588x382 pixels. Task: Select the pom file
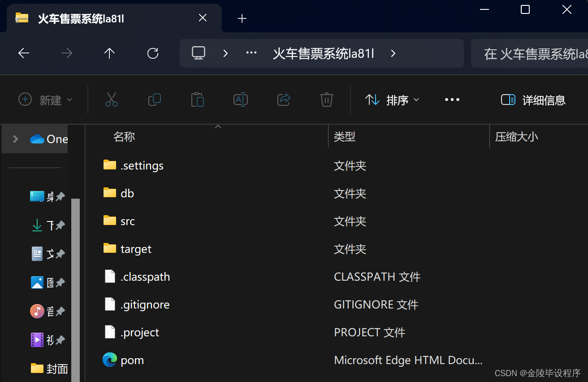132,360
